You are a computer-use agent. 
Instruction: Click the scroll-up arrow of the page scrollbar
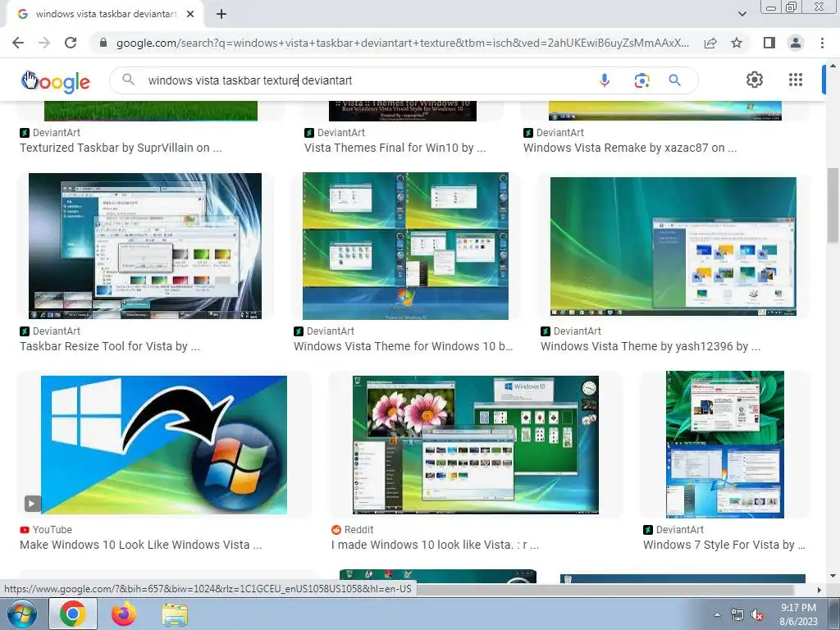(833, 66)
